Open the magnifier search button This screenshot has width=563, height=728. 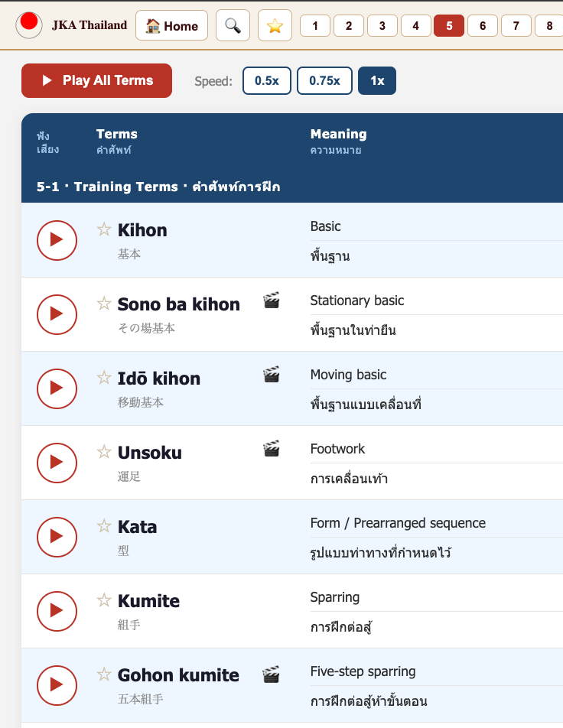233,25
